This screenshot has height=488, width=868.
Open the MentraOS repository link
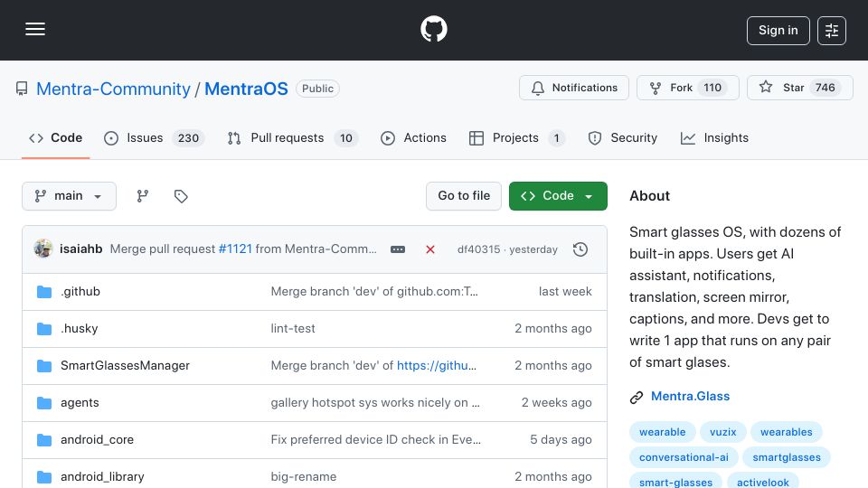click(246, 89)
